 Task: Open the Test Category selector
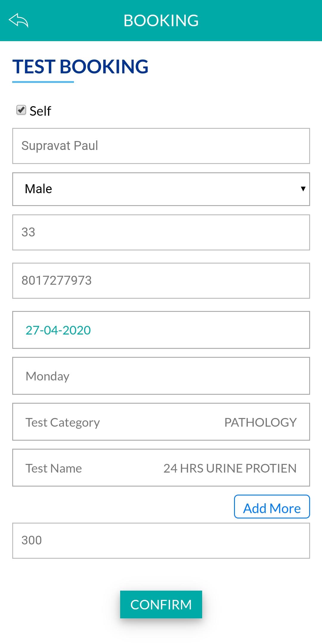click(161, 422)
